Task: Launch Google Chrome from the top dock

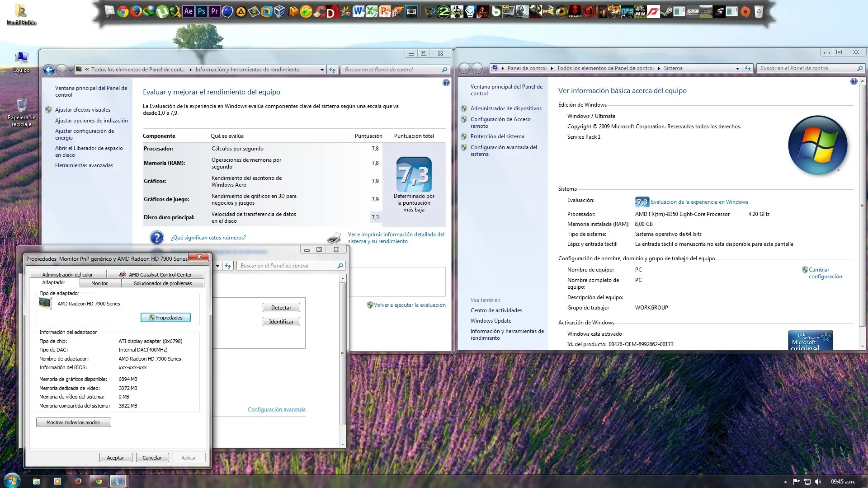Action: coord(123,12)
